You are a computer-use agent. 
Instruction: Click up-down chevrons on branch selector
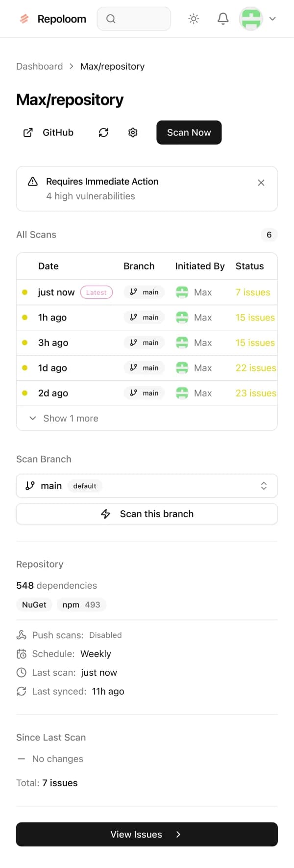point(264,486)
